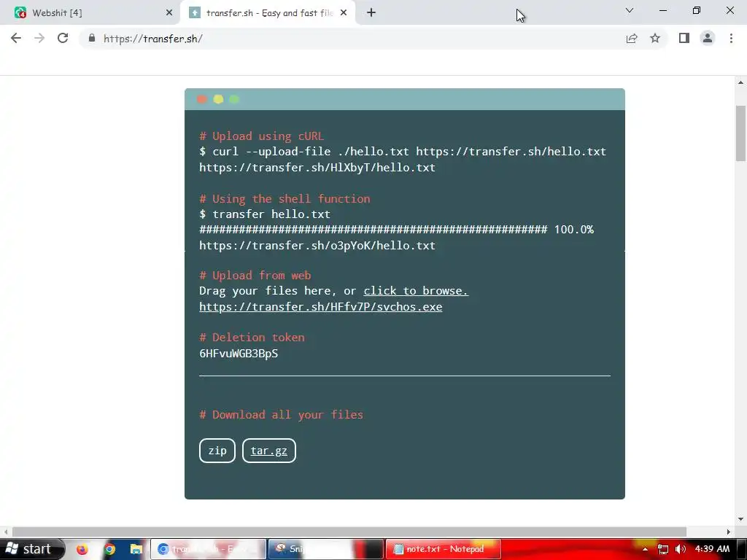Select the transfer.sh tab
The image size is (747, 560).
tap(267, 13)
